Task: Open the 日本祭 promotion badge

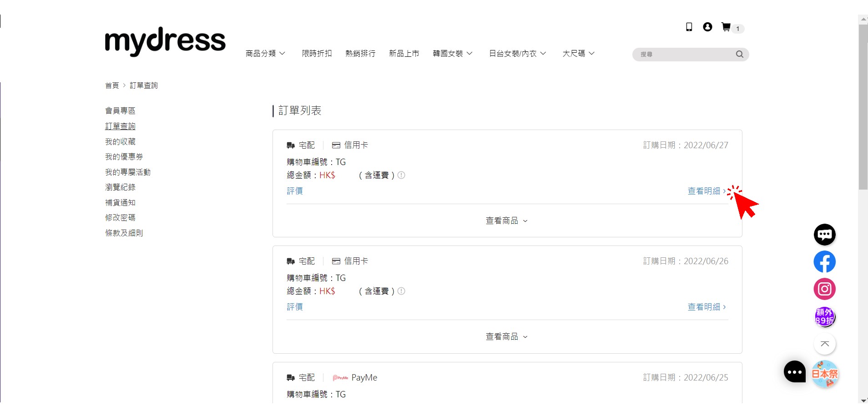Action: pos(825,374)
